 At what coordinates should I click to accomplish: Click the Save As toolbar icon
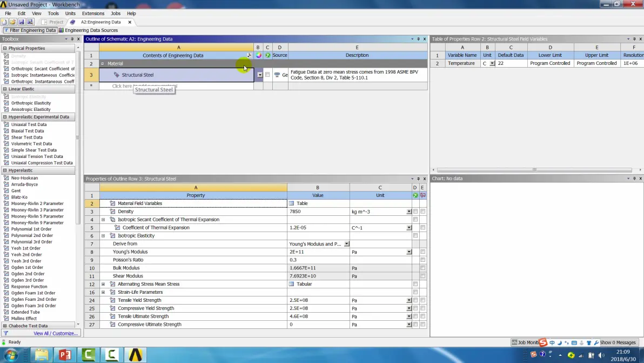[30, 22]
